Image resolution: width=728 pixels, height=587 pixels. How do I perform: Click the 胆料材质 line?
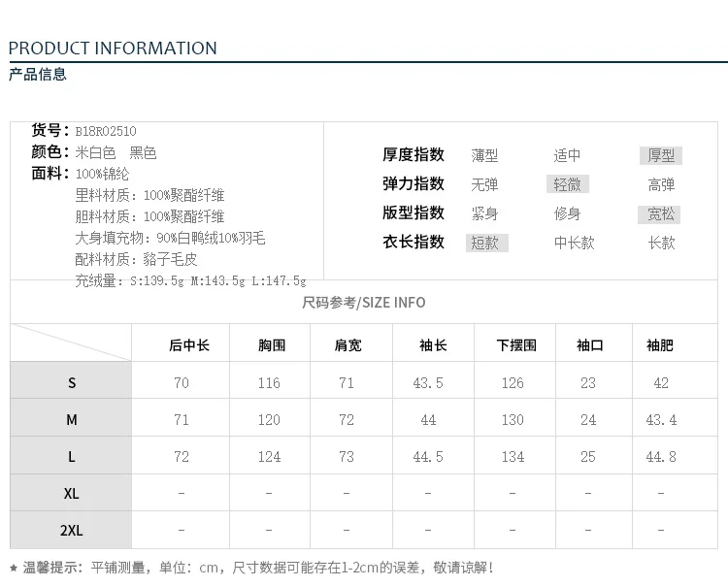149,216
